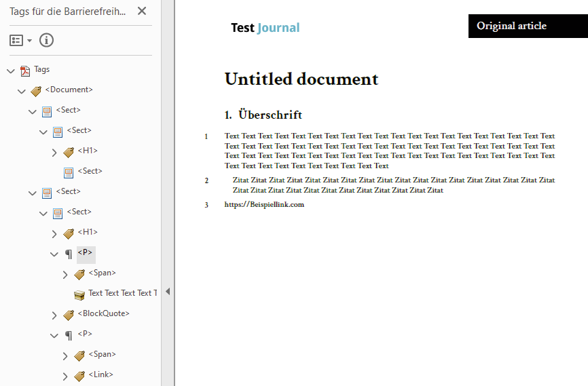The height and width of the screenshot is (386, 588).
Task: Click the info icon in tags panel
Action: 46,40
